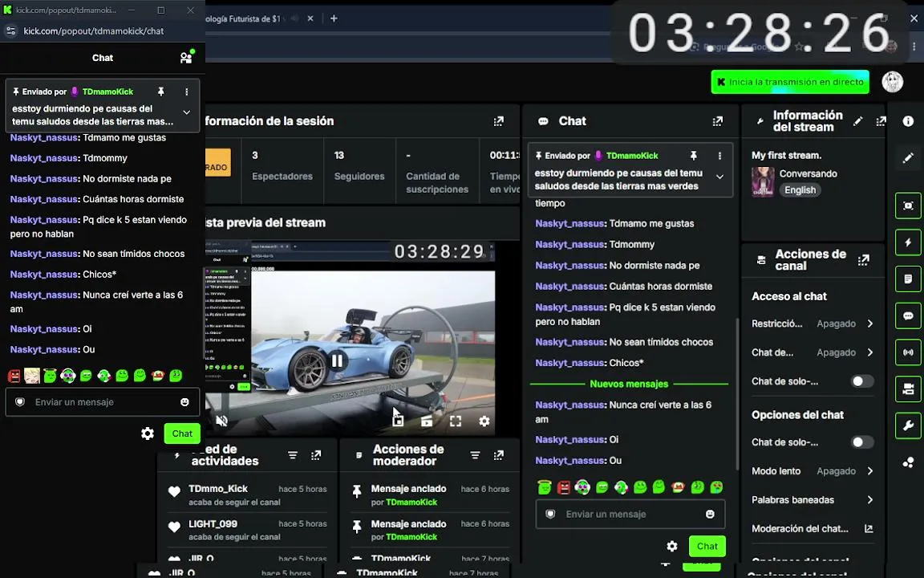
Task: Click Naskyt_nassus username on 'Tdmommy' popout message
Action: (44, 158)
